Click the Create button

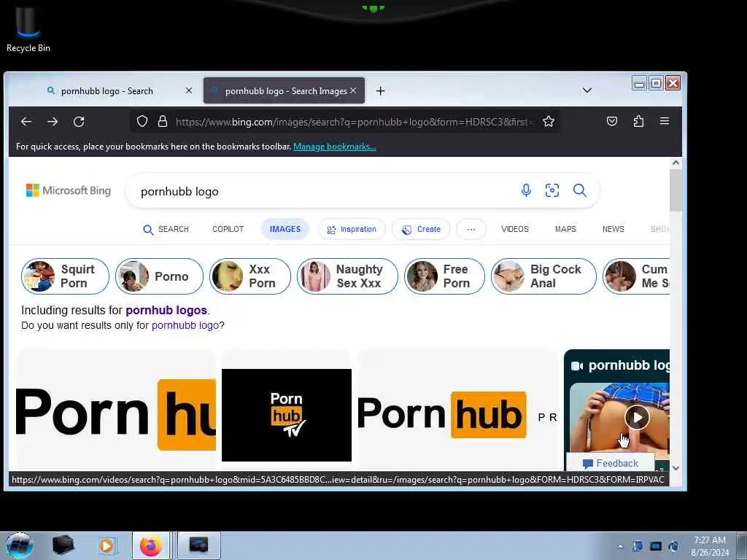click(x=421, y=229)
